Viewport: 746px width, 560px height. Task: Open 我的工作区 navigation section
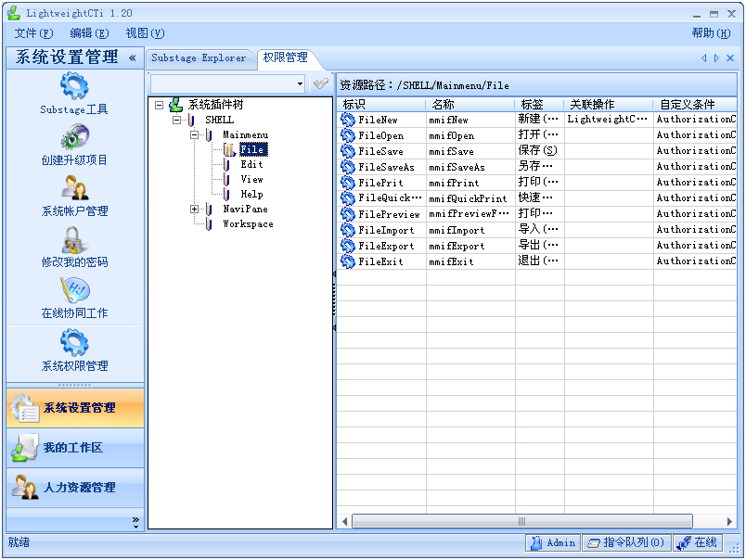[75, 448]
